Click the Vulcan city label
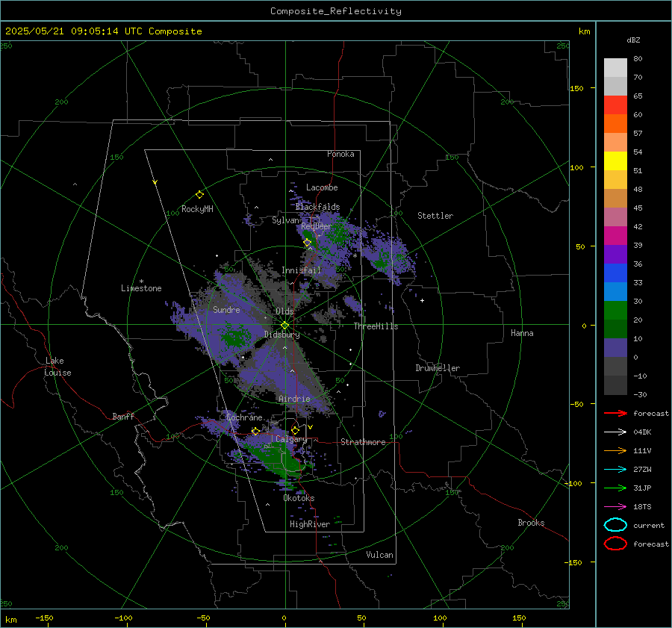Viewport: 672px width, 628px height. coord(380,555)
